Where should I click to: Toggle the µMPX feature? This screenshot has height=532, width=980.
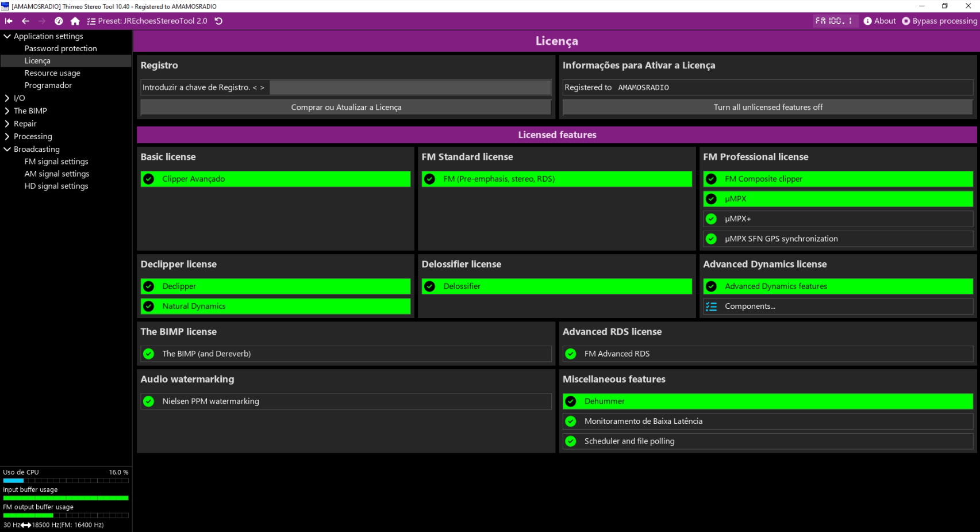(838, 199)
